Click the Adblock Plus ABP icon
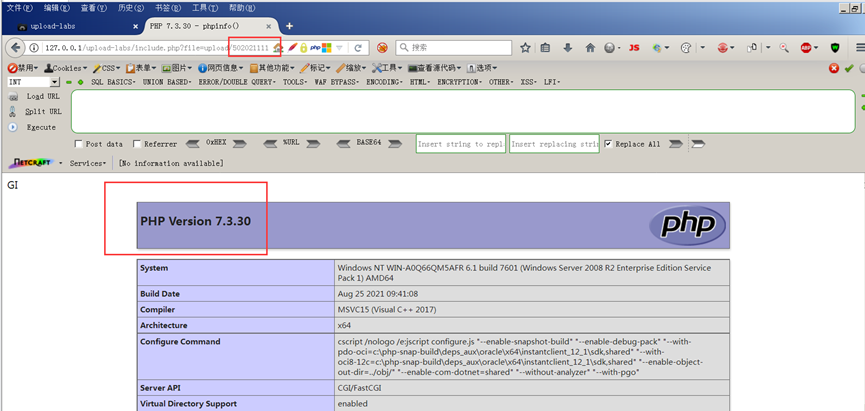Image resolution: width=865 pixels, height=411 pixels. [806, 48]
